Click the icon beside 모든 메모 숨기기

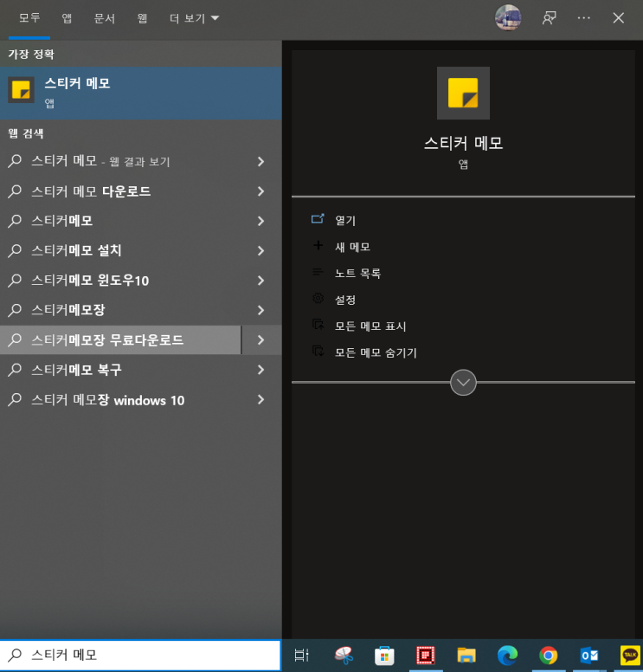click(x=318, y=352)
